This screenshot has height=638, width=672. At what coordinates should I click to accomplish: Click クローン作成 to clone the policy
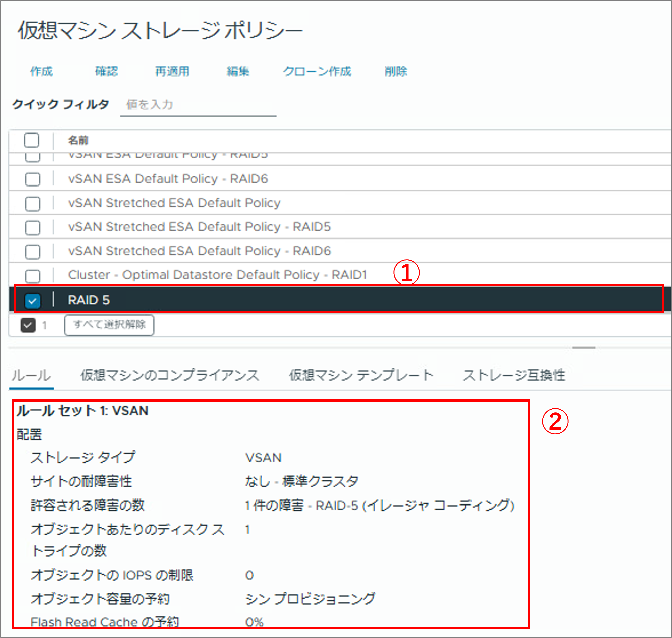click(317, 71)
